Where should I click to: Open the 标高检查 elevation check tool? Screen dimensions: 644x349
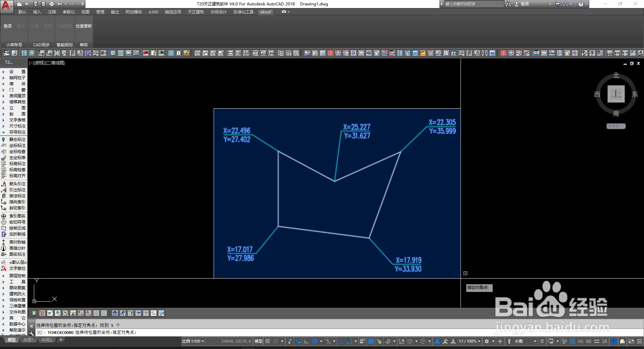(13, 170)
